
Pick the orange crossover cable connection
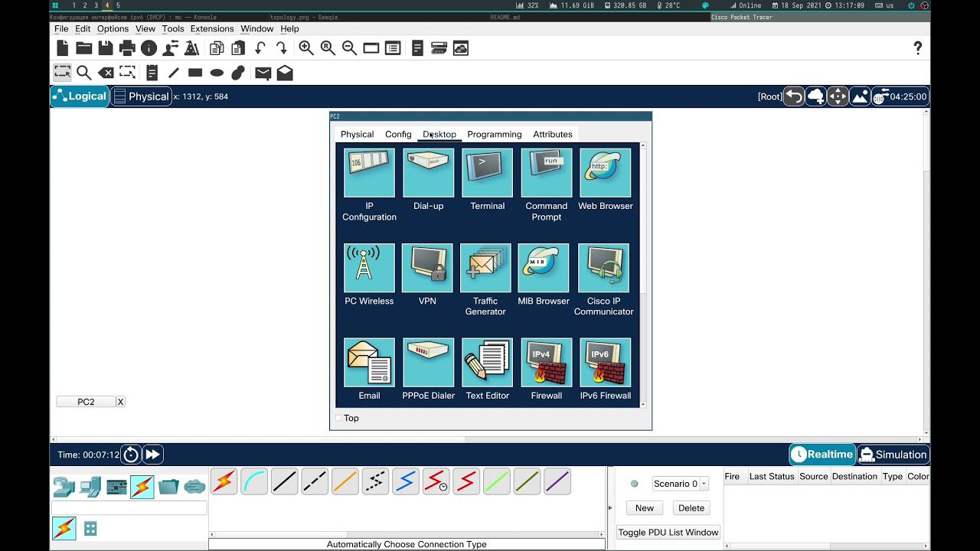tap(345, 481)
